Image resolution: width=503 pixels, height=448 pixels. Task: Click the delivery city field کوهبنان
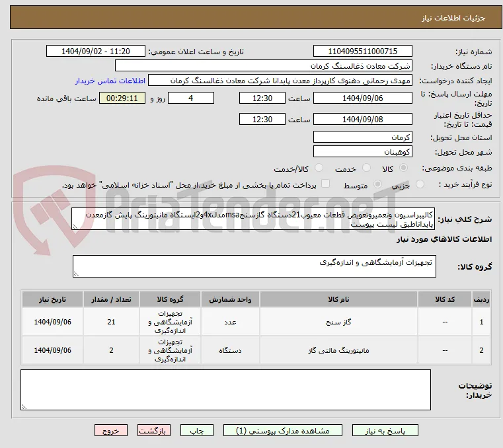point(362,152)
